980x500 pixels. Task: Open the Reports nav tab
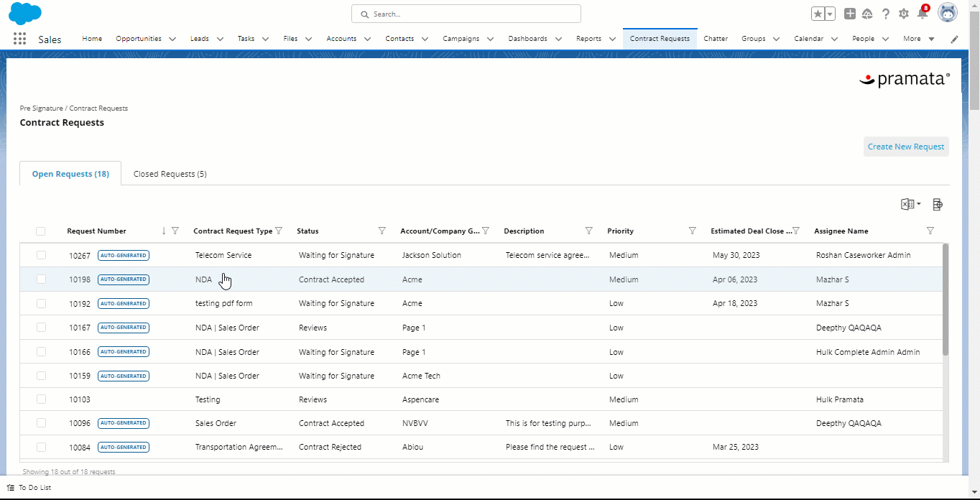click(588, 39)
